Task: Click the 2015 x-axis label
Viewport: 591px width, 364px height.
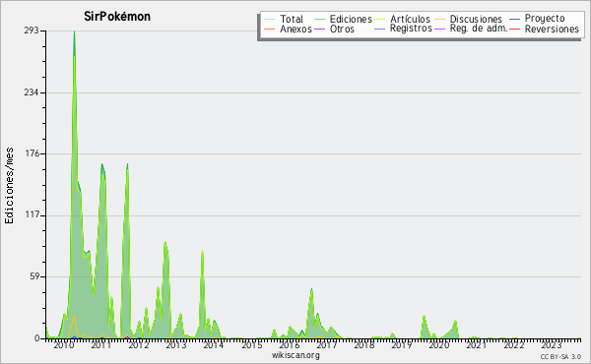Action: 251,344
